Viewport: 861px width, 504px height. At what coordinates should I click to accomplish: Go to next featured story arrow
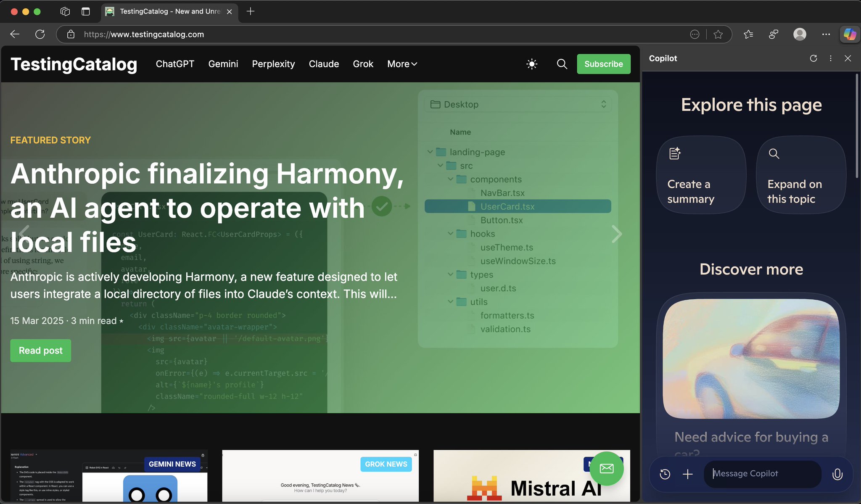616,234
